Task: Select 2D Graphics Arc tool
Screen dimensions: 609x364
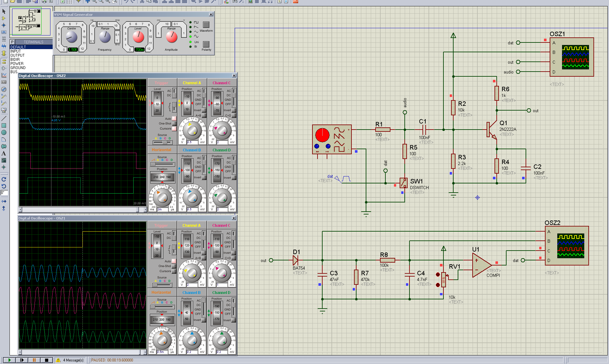Action: (x=4, y=139)
